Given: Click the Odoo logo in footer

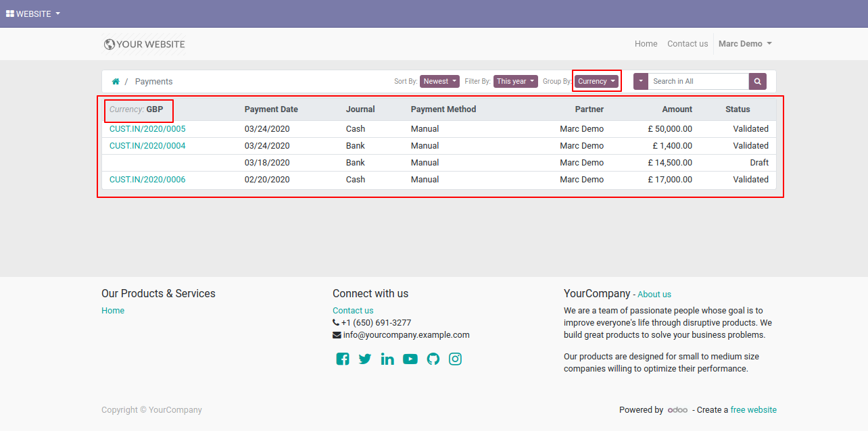Looking at the screenshot, I should point(677,410).
